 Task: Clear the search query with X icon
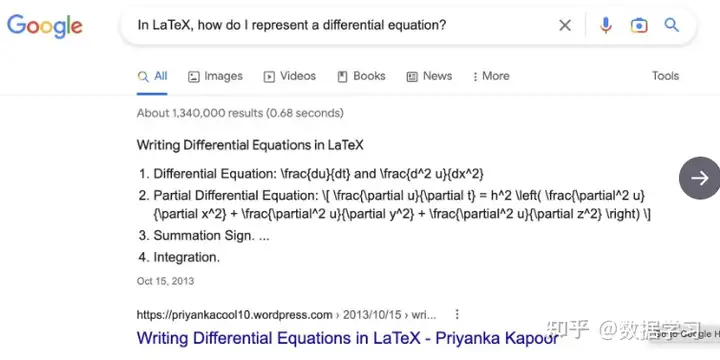pos(565,25)
